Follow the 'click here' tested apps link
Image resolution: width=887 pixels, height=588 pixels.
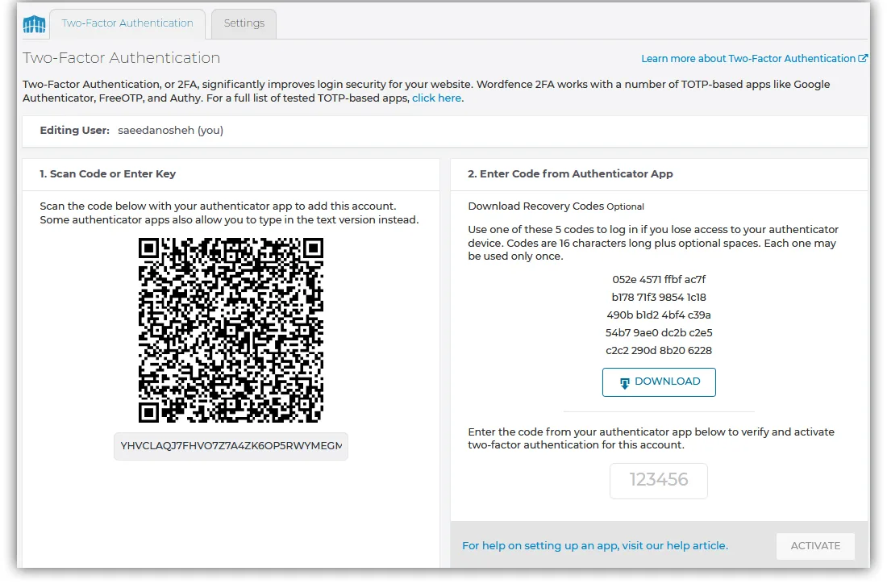(436, 98)
